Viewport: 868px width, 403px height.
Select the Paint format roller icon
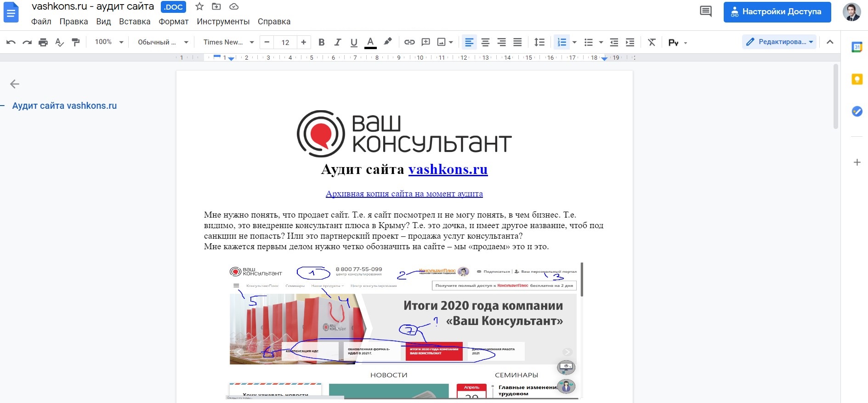tap(76, 42)
